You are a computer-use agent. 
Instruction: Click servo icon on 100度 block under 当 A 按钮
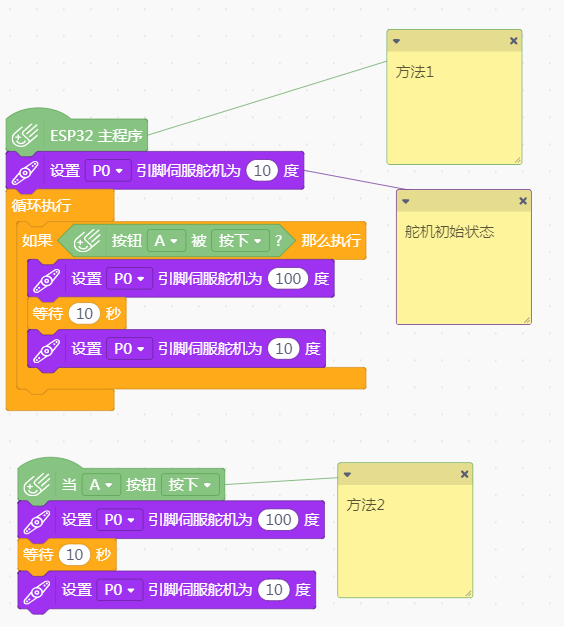point(37,521)
